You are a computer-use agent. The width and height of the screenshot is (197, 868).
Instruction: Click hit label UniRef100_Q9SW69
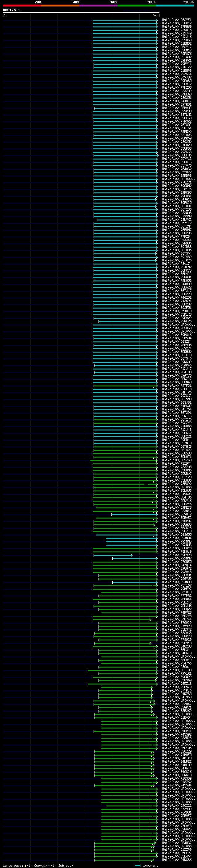point(177,40)
